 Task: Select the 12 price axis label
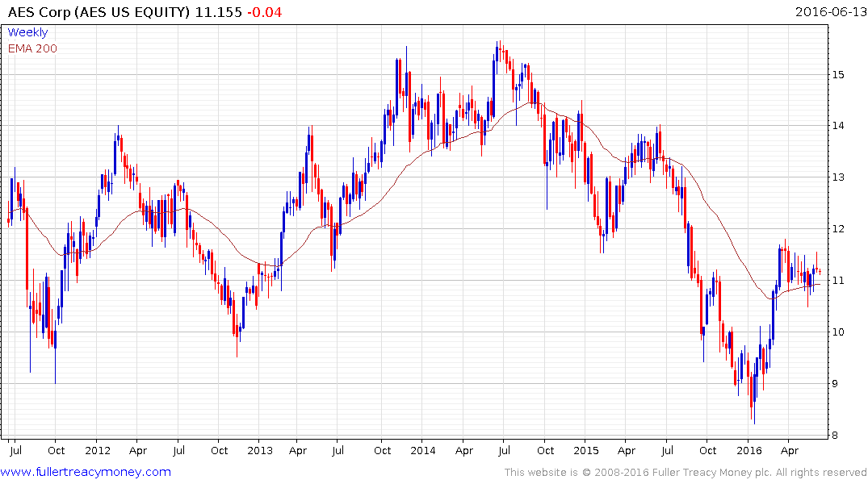tap(838, 228)
